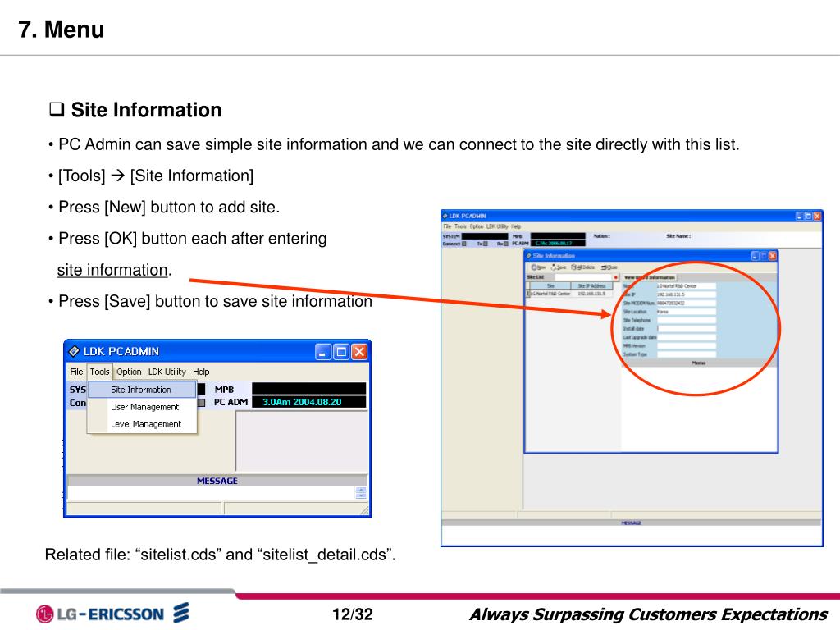Click the highlighted Tools menu above the open dropdown
The image size is (840, 630).
click(99, 372)
